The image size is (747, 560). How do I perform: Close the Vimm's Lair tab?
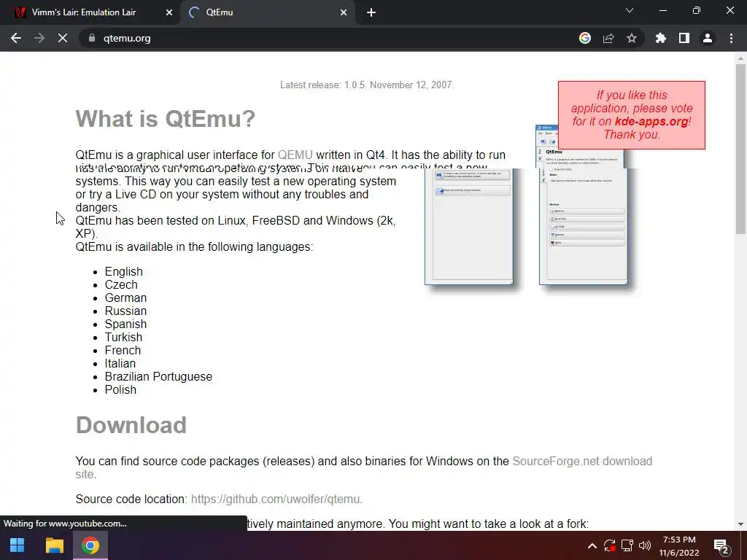pyautogui.click(x=169, y=12)
